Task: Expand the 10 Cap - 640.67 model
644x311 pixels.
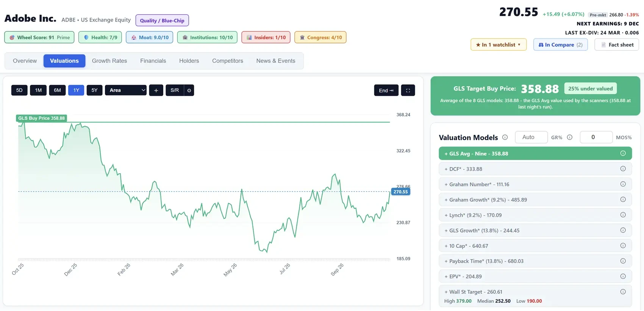Action: tap(535, 246)
